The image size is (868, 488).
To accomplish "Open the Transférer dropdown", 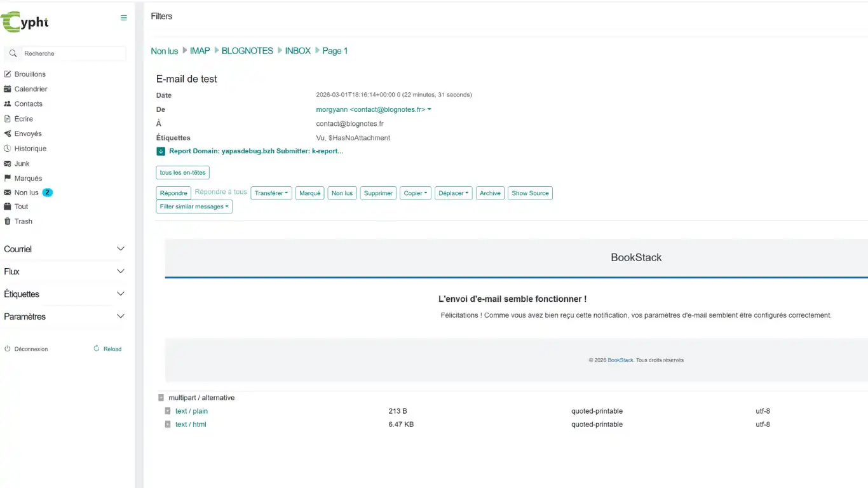I will pos(271,193).
